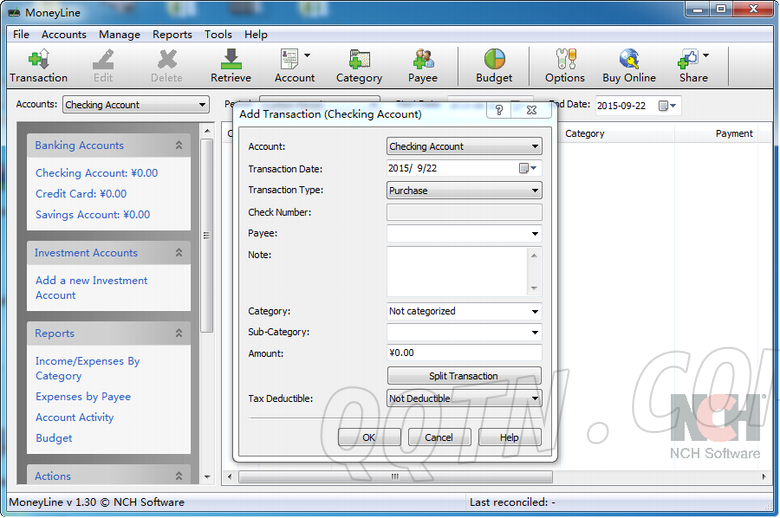780x518 pixels.
Task: Open the Tools menu
Action: click(x=218, y=34)
